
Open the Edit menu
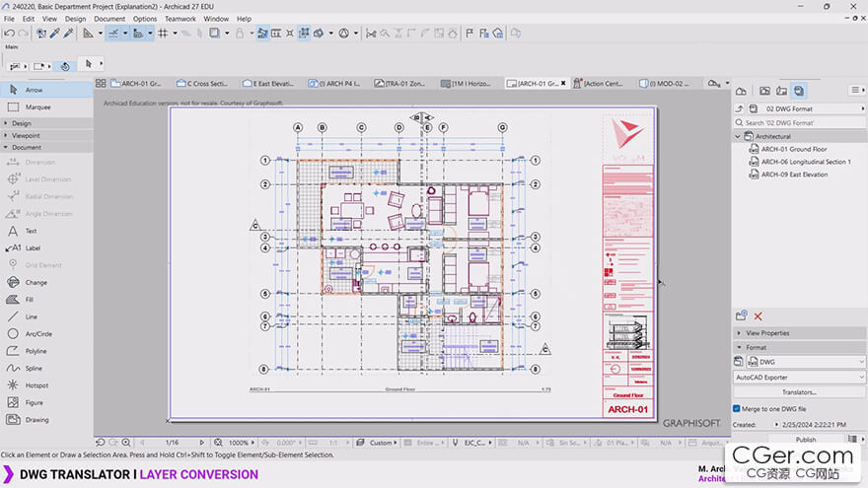click(29, 19)
